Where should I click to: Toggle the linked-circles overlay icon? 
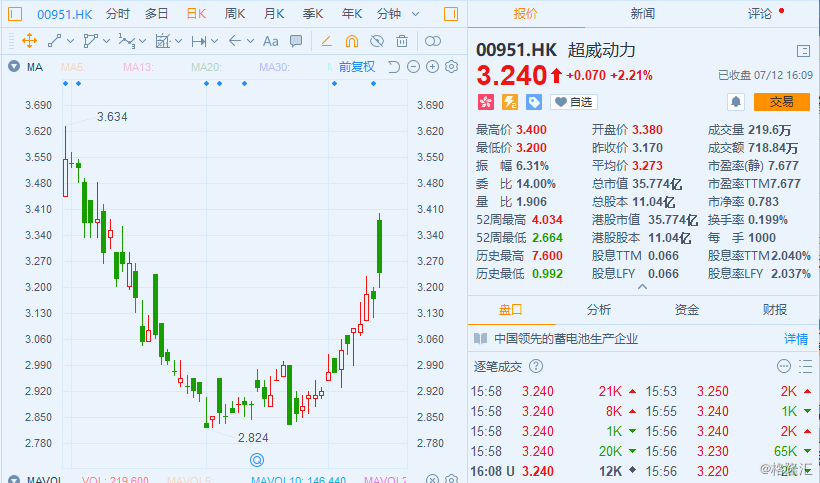click(x=433, y=41)
